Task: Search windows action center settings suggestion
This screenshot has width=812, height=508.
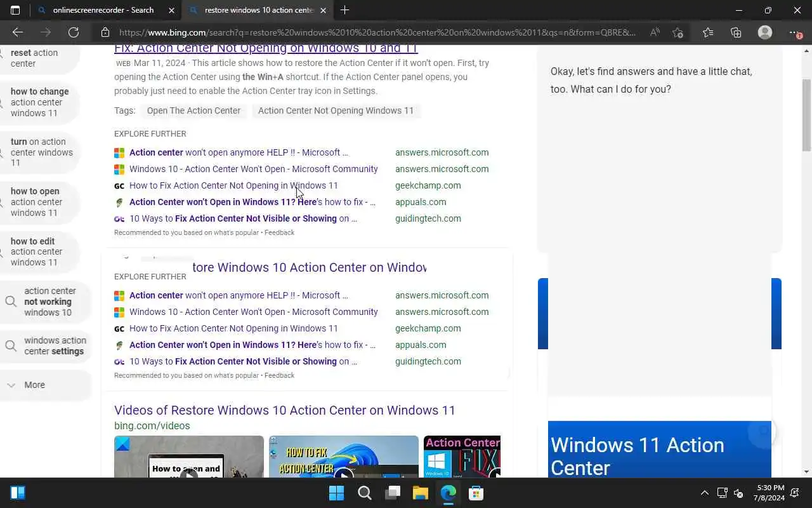Action: tap(44, 346)
